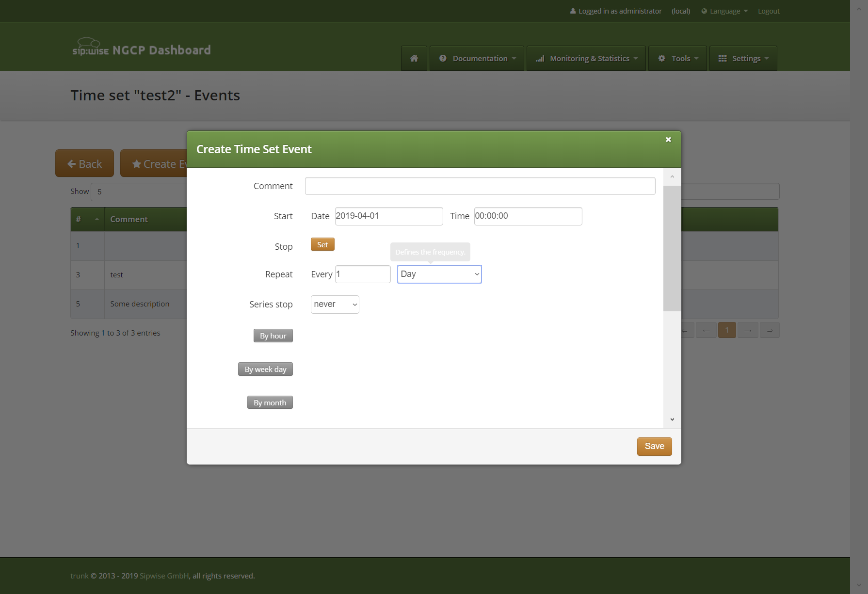Toggle the By hour option
The height and width of the screenshot is (594, 868).
273,336
